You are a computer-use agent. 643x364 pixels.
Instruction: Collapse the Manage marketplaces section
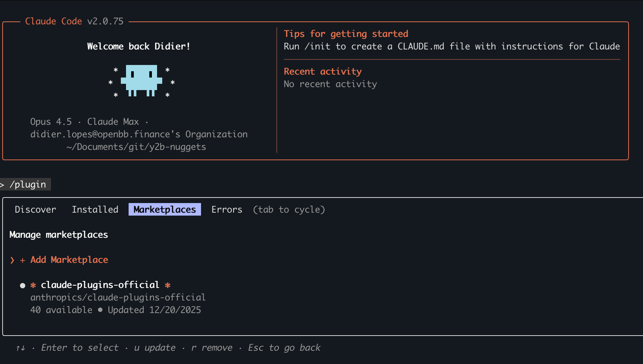(x=58, y=234)
